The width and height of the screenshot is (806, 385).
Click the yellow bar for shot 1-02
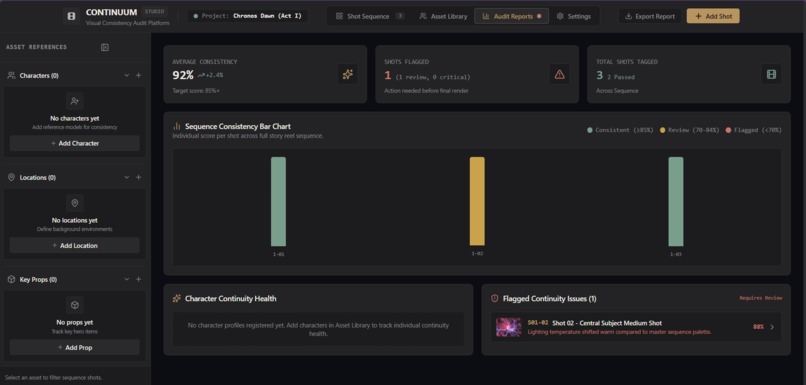pyautogui.click(x=477, y=201)
